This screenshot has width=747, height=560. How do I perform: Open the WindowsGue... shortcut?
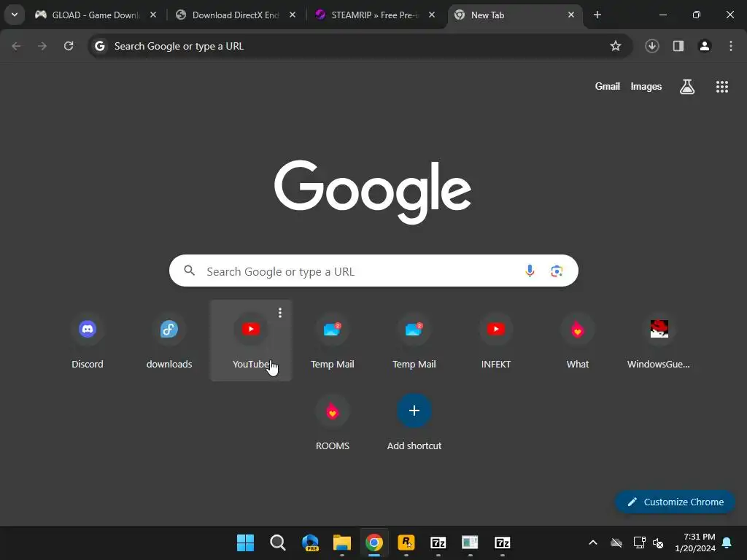[x=659, y=341]
